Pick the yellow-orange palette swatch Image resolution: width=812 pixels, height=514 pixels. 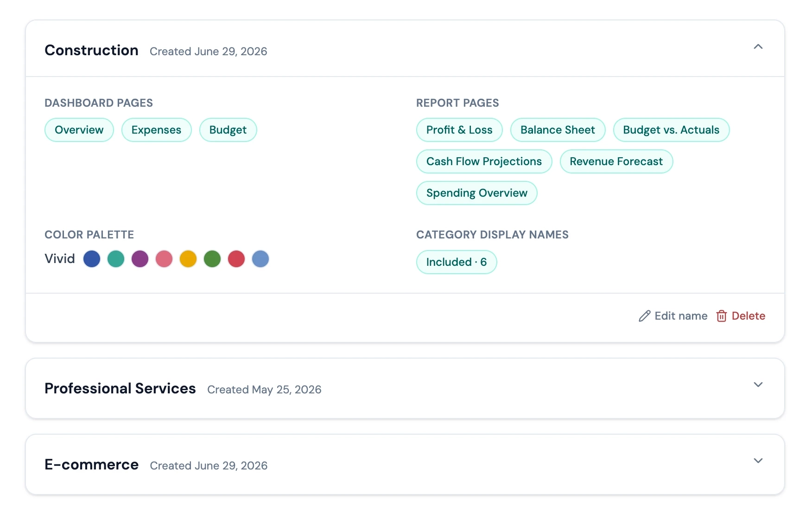point(188,259)
